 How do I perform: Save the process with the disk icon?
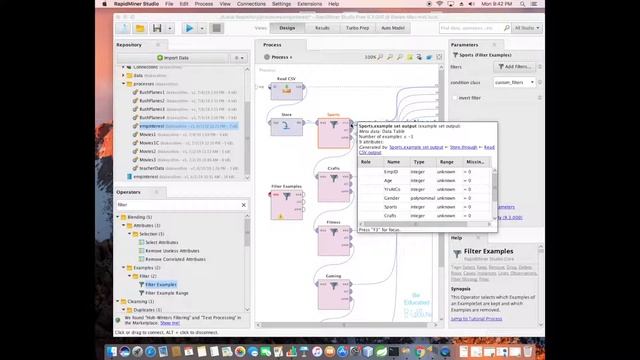(157, 28)
